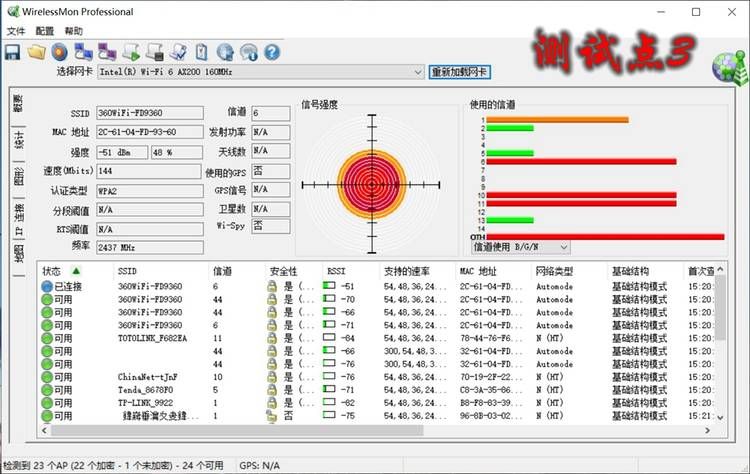Click the purple networked-computers toolbar icon

click(x=107, y=52)
